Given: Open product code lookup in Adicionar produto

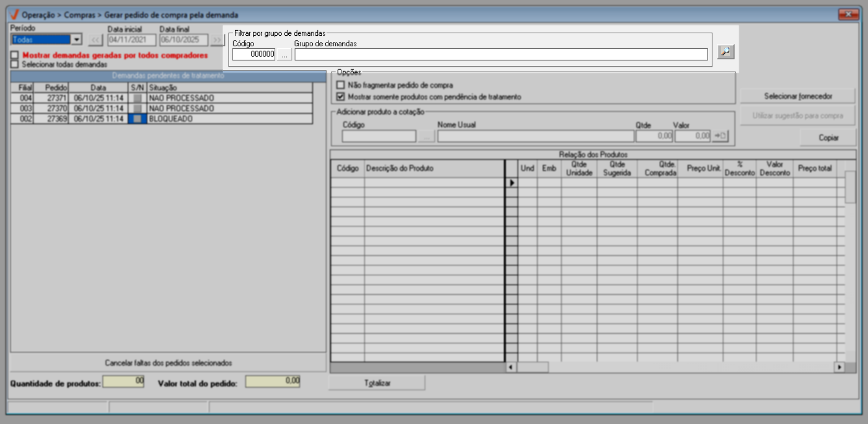Looking at the screenshot, I should tap(426, 136).
